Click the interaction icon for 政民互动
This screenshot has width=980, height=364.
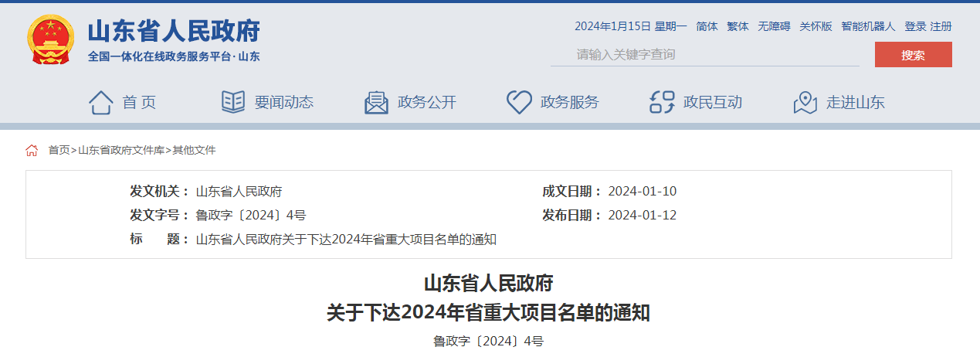click(662, 102)
